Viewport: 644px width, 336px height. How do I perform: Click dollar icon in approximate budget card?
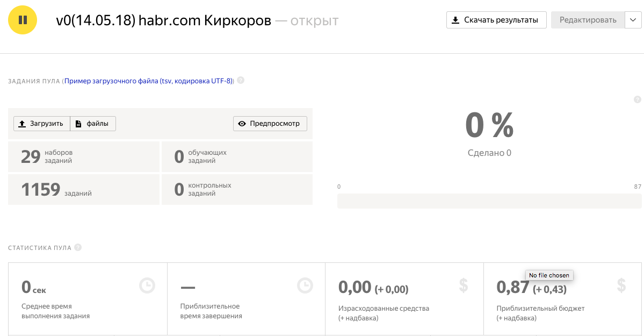(621, 285)
